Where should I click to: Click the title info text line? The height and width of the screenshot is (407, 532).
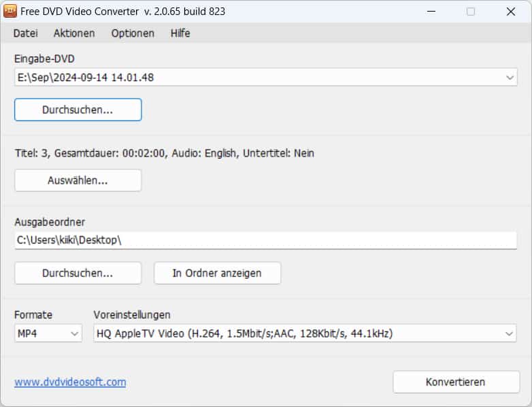click(x=164, y=153)
